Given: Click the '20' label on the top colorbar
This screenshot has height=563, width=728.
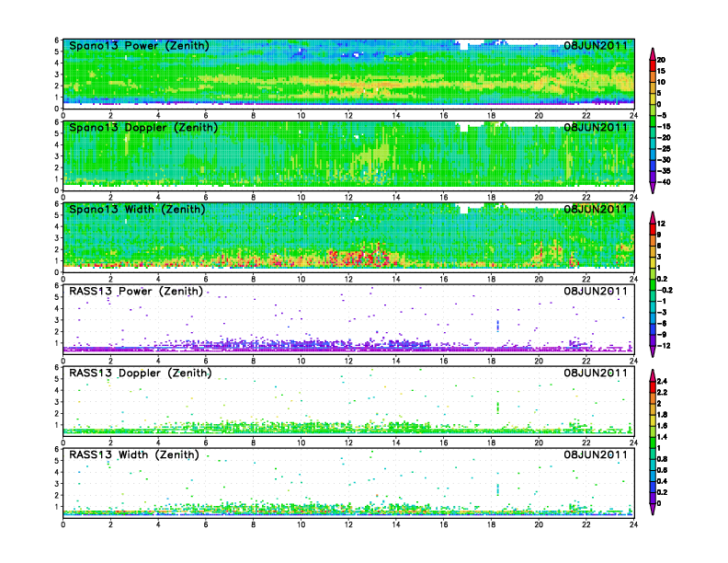Looking at the screenshot, I should (x=661, y=60).
